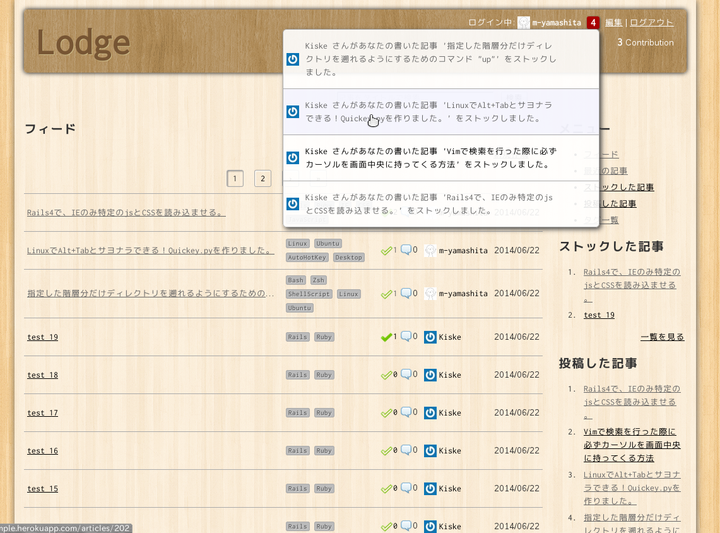Click comment bubble on test 18 row
Screen dimensions: 720x533
pyautogui.click(x=406, y=375)
